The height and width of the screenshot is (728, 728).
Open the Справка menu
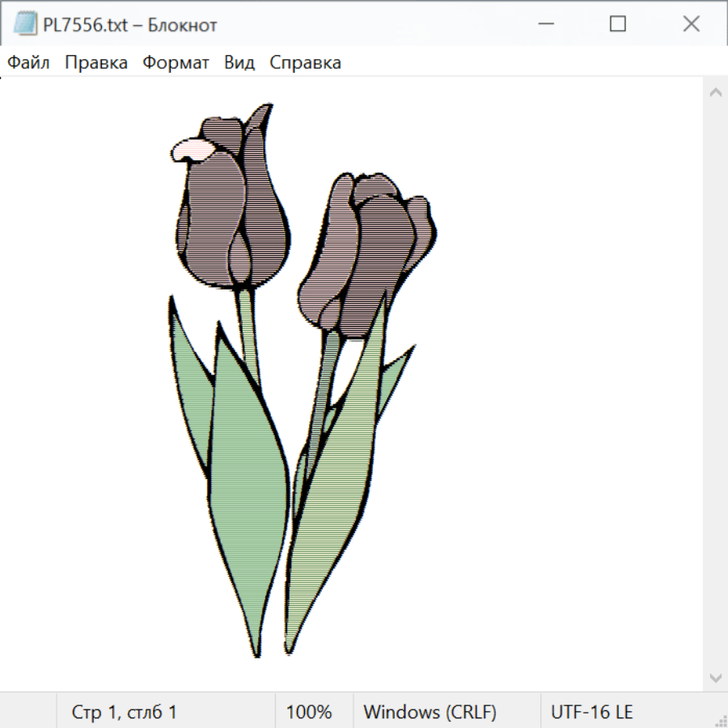[305, 63]
